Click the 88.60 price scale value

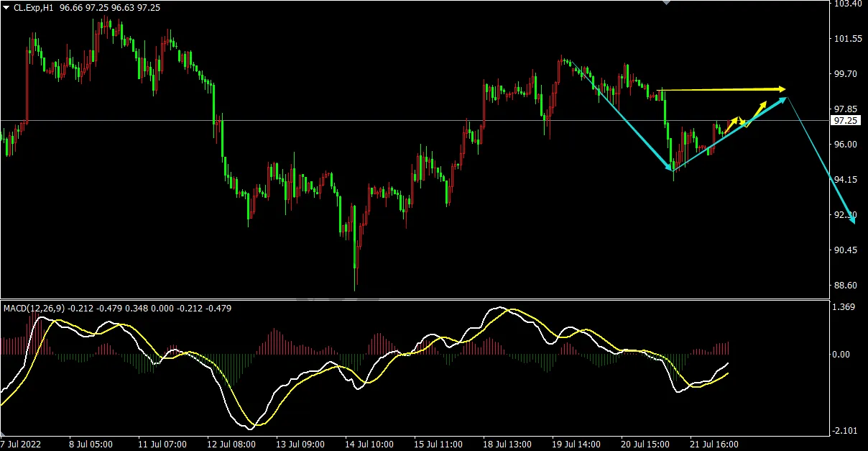coord(845,286)
